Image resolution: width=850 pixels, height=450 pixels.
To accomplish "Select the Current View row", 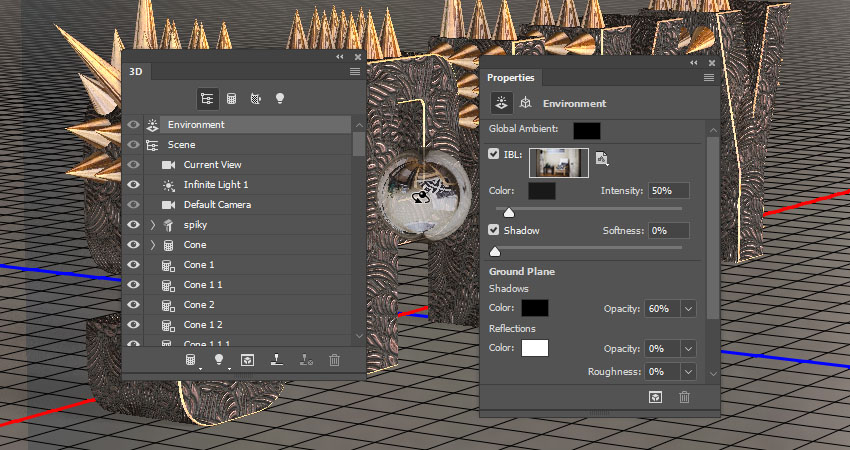I will tap(247, 165).
